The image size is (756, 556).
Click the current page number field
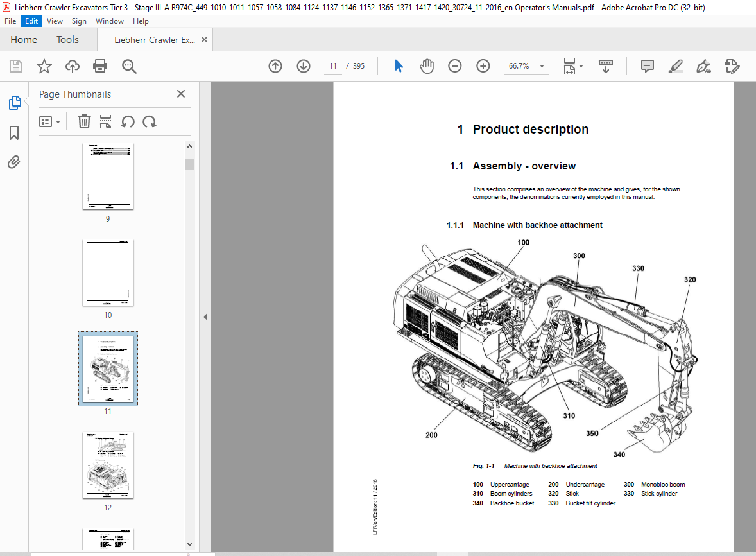333,66
